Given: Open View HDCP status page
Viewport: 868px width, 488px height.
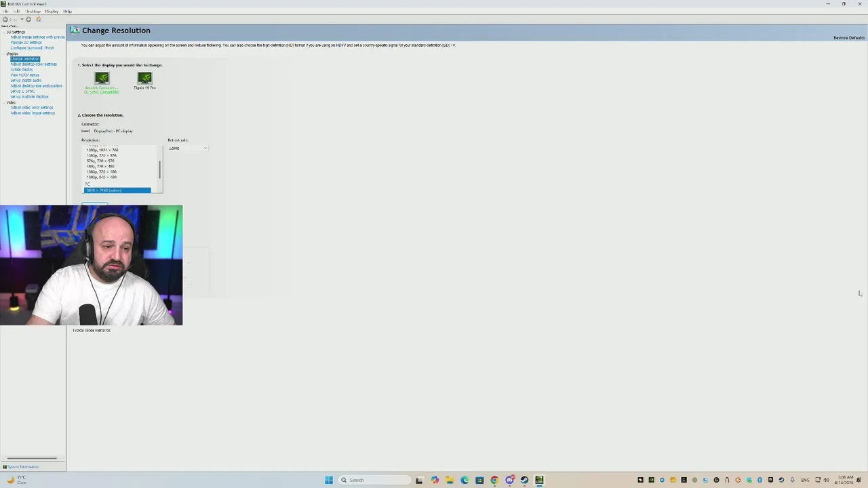Looking at the screenshot, I should coord(24,75).
